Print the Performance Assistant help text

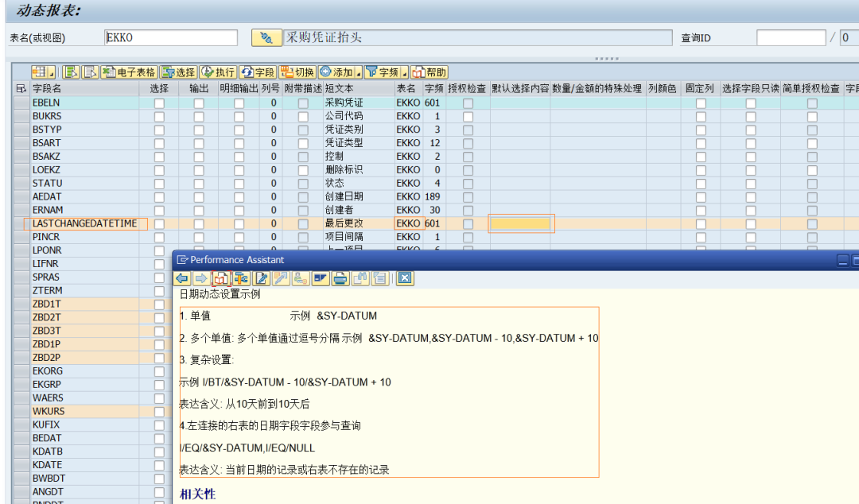click(340, 278)
